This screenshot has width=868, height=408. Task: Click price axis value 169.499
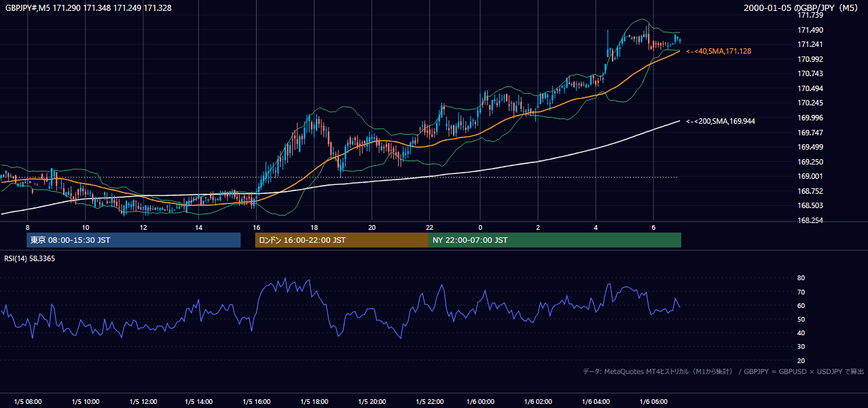click(810, 147)
